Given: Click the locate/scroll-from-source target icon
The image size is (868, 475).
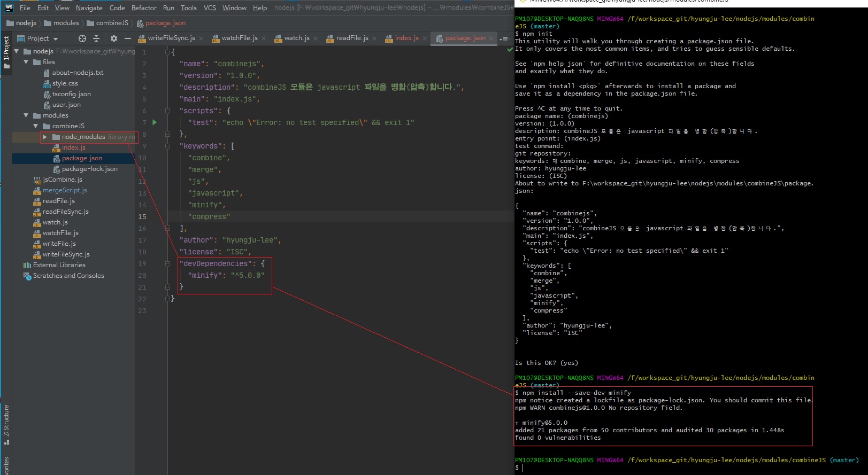Looking at the screenshot, I should point(82,38).
